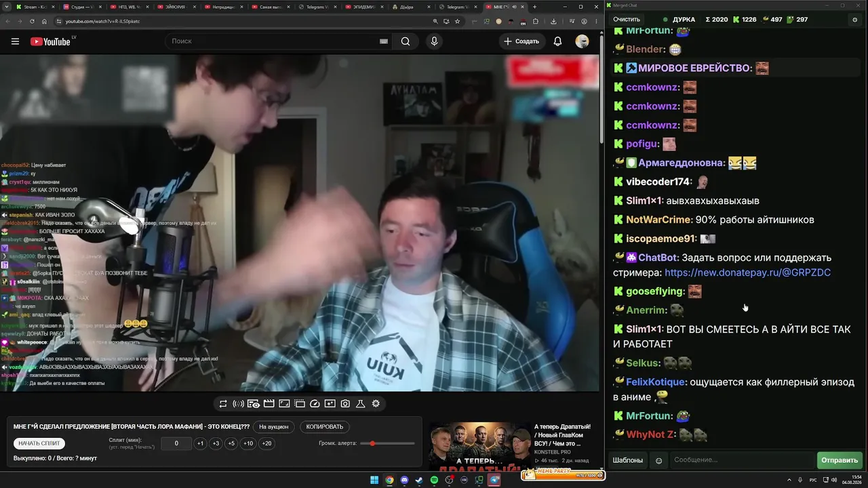
Task: Click the 'Шаблоны' templates button
Action: [628, 460]
